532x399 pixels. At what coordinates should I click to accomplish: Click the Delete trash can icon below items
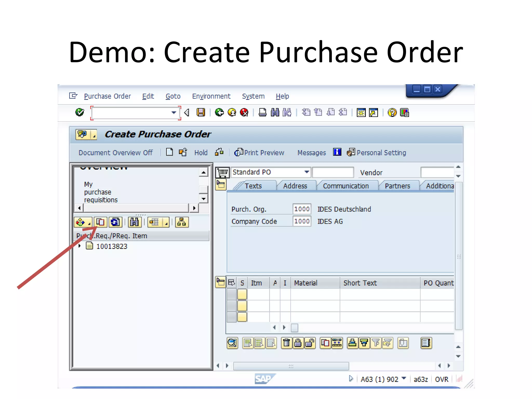coord(286,343)
